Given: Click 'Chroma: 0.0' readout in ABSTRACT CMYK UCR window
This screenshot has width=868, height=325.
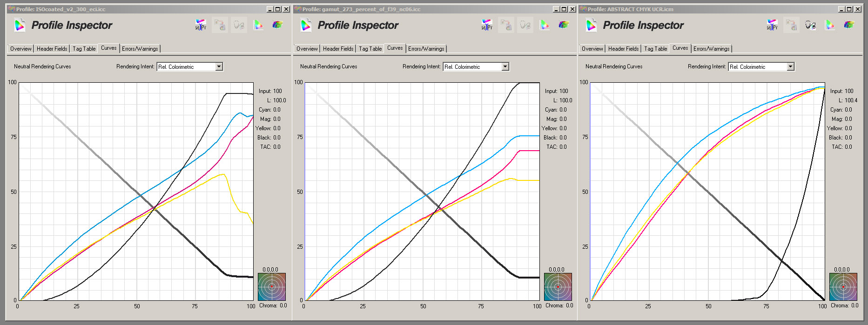Looking at the screenshot, I should tap(845, 305).
